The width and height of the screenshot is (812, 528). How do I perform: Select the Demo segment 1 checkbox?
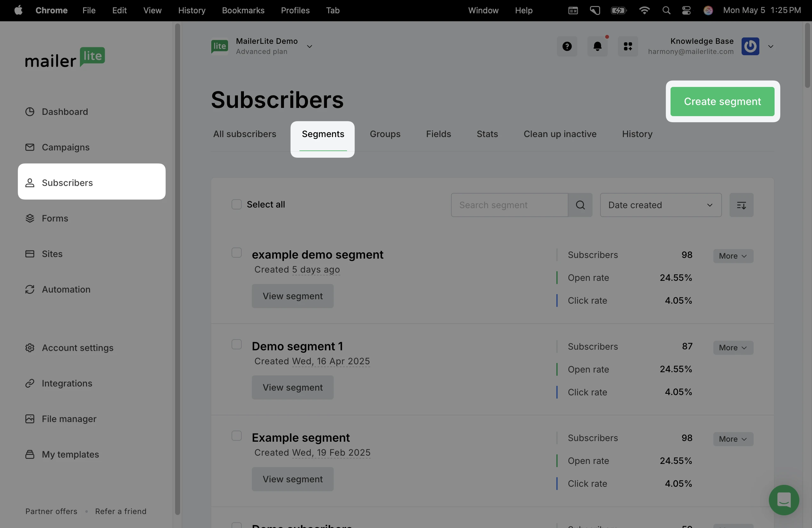click(236, 344)
